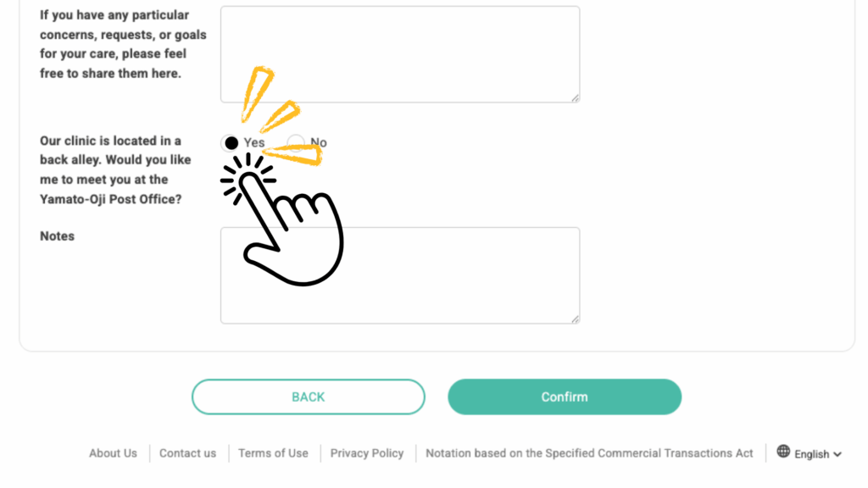
Task: Focus the Notes text area
Action: tap(400, 275)
